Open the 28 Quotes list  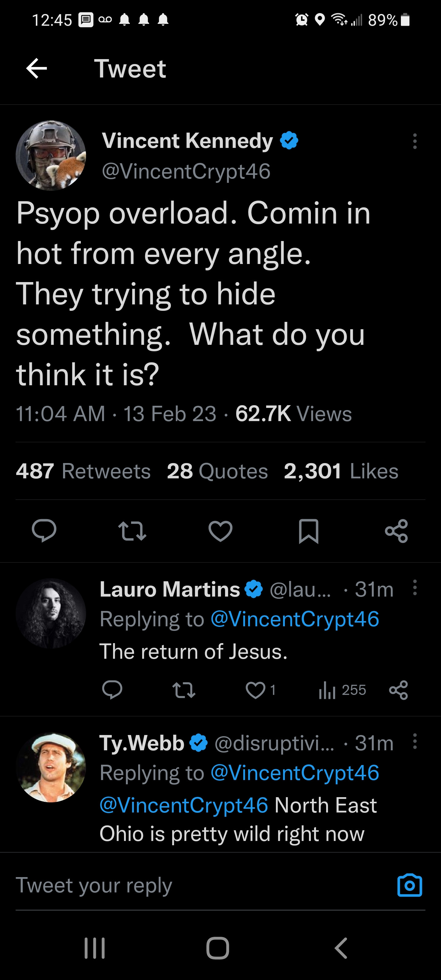click(x=217, y=471)
